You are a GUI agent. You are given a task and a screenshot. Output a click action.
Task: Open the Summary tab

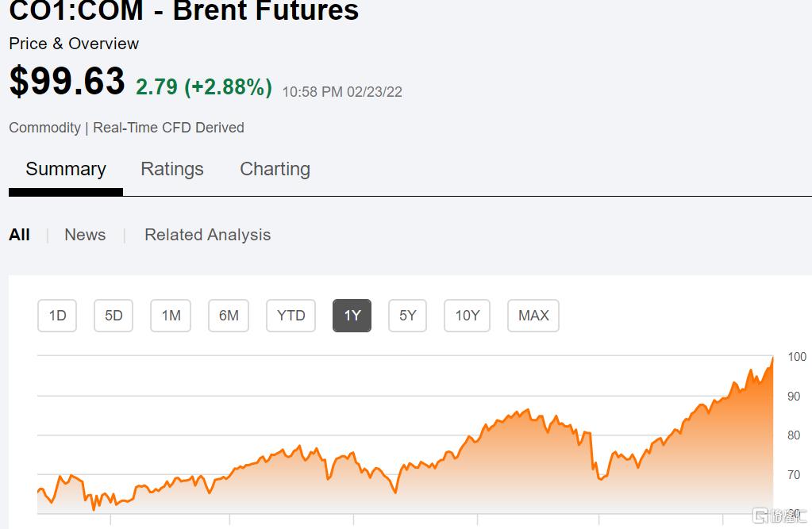[66, 169]
